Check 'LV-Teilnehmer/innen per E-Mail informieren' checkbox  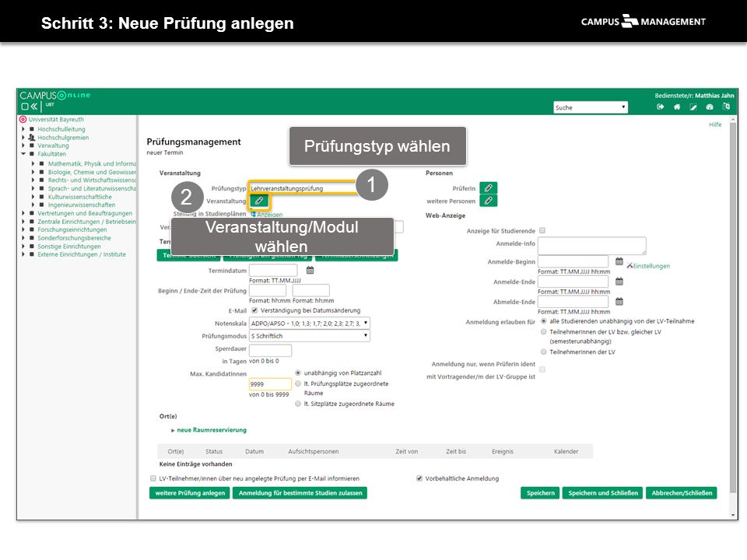click(153, 478)
